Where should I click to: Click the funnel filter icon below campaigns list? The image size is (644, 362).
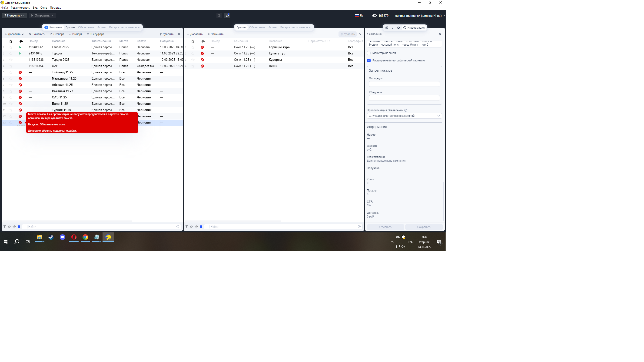4,227
